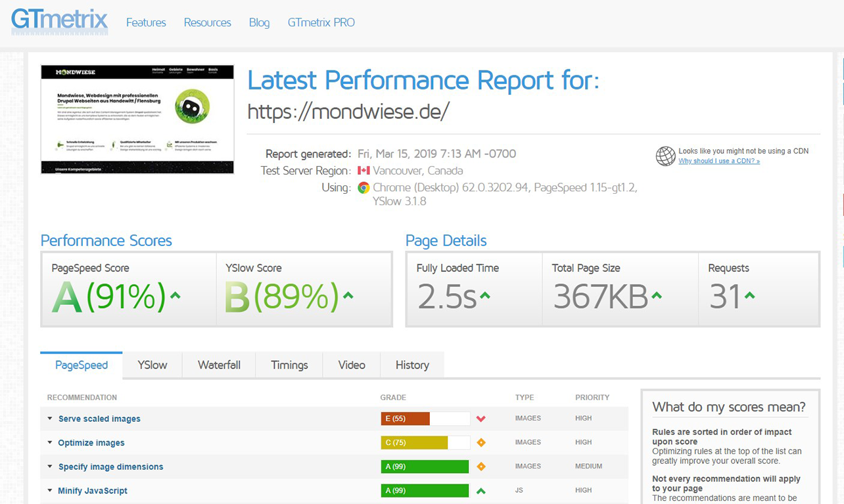
Task: Expand the Serve scaled images recommendation
Action: (x=50, y=419)
